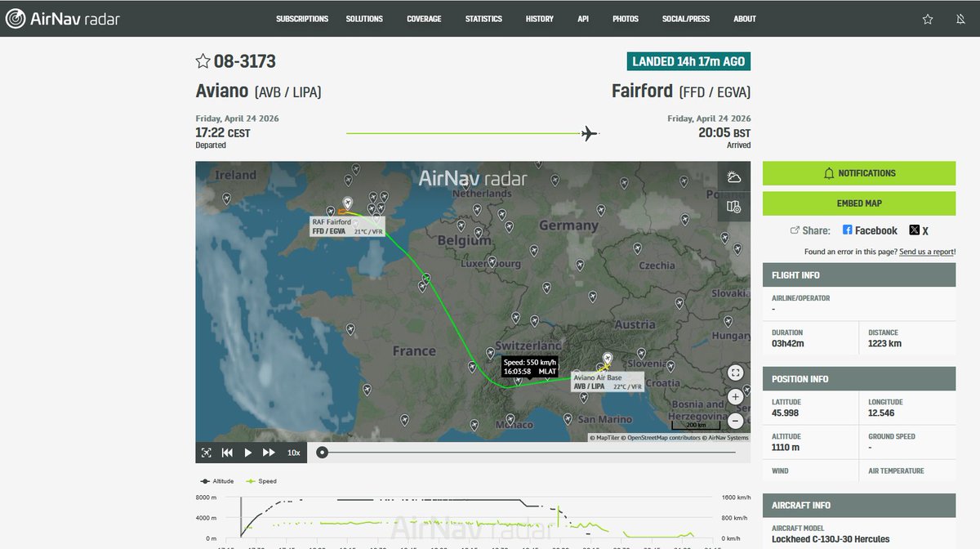Viewport: 980px width, 549px height.
Task: Click arrival time 20:05 BST
Action: click(723, 132)
